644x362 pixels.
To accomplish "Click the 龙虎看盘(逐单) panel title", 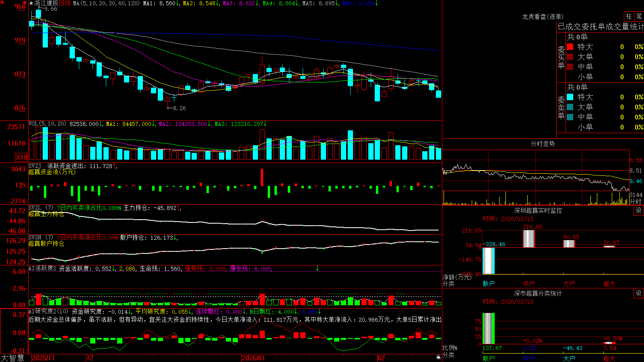I will pyautogui.click(x=543, y=16).
